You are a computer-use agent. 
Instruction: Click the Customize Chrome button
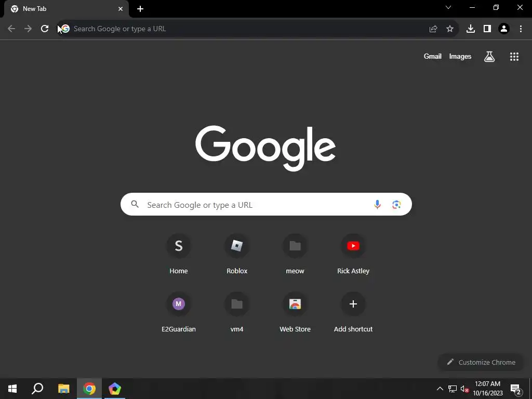tap(481, 362)
